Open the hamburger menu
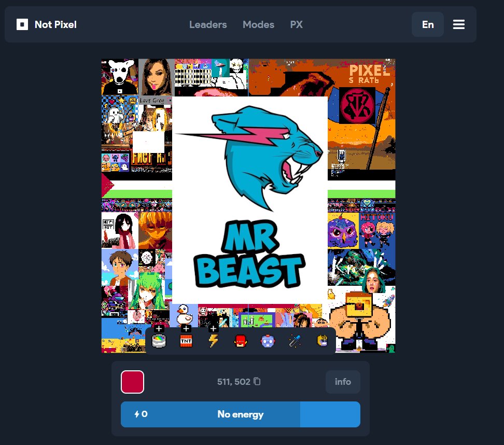 point(459,24)
